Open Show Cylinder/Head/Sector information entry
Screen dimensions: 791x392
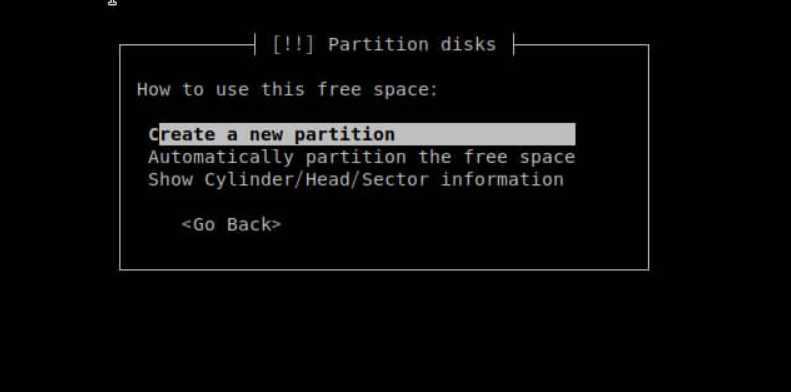[x=356, y=180]
